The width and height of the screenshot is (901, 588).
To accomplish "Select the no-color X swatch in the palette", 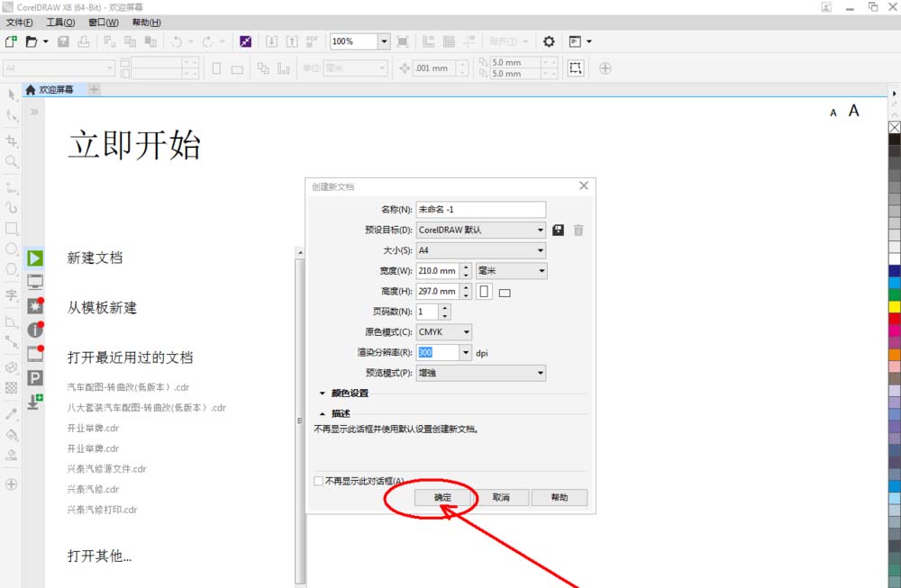I will (x=895, y=127).
